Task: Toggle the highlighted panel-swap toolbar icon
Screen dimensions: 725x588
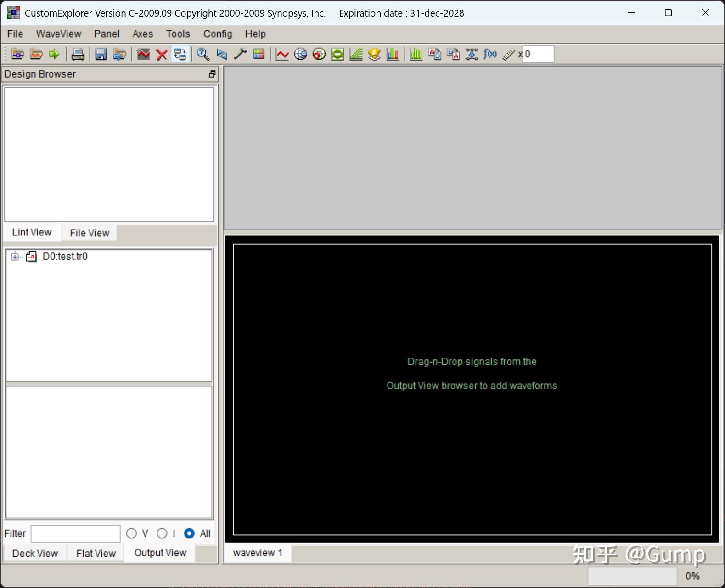Action: pos(180,54)
